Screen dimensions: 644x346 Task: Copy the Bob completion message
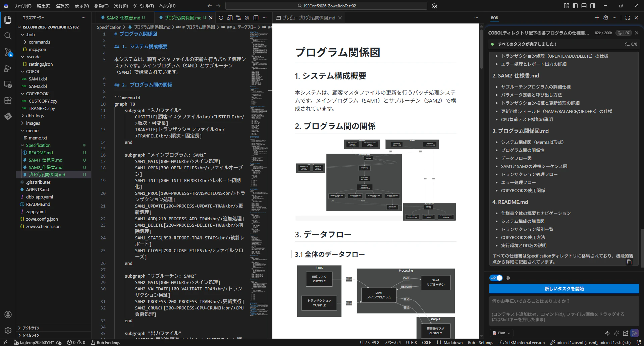click(x=629, y=262)
